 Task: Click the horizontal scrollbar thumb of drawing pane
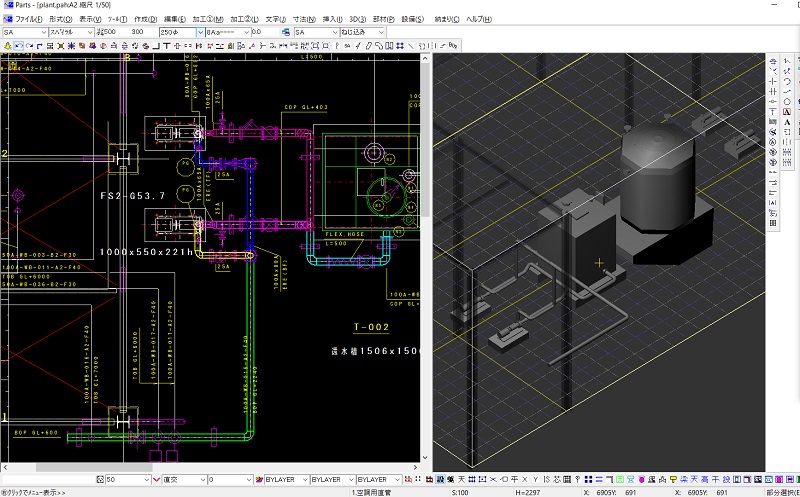pyautogui.click(x=94, y=467)
